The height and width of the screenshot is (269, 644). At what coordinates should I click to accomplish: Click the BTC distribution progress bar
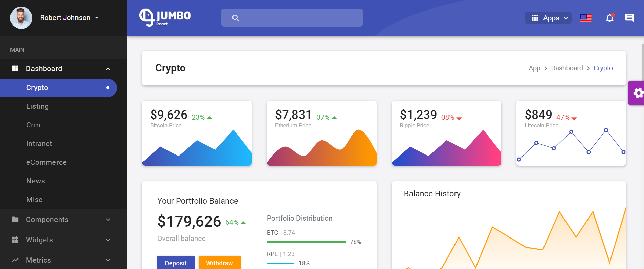coord(306,242)
